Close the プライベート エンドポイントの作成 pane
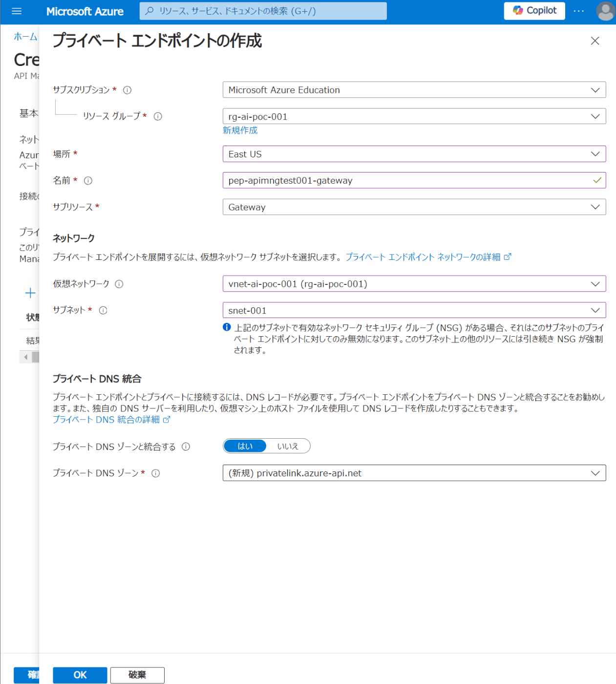This screenshot has width=616, height=684. [595, 41]
